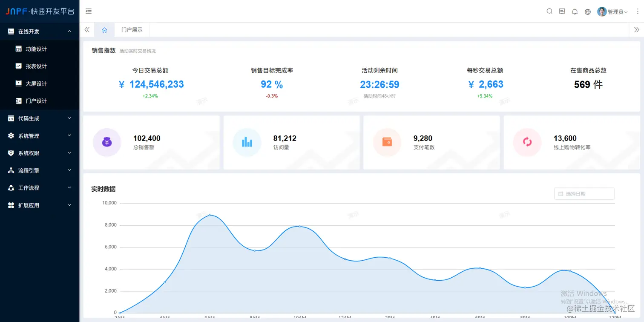Collapse the sidebar with the hamburger icon

tap(89, 11)
